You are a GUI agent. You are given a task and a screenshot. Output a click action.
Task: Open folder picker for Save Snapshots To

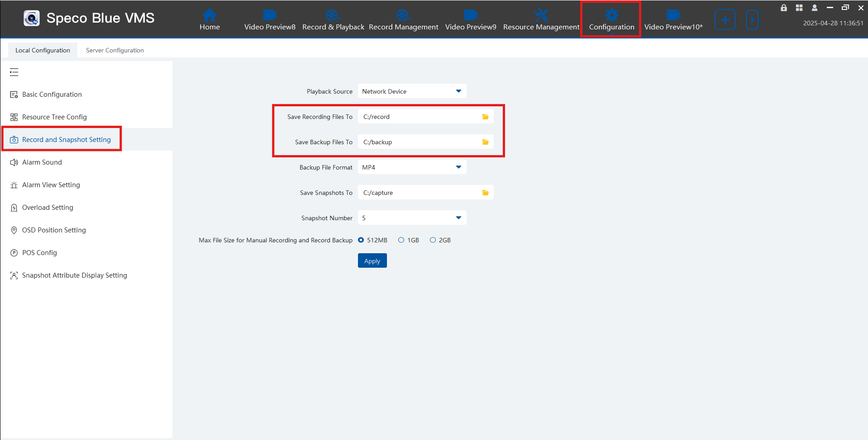(485, 192)
